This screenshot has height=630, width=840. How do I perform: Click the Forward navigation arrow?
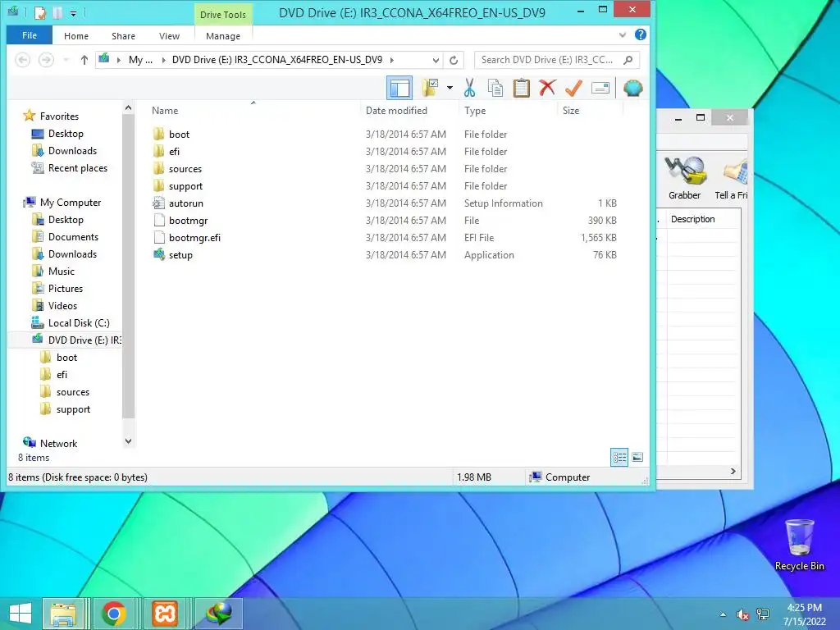point(46,59)
